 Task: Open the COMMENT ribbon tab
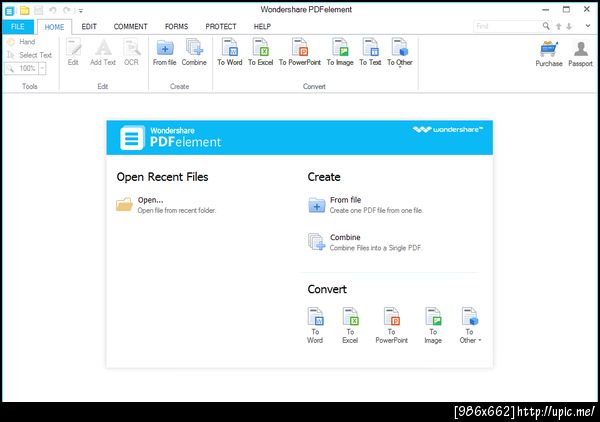point(130,26)
